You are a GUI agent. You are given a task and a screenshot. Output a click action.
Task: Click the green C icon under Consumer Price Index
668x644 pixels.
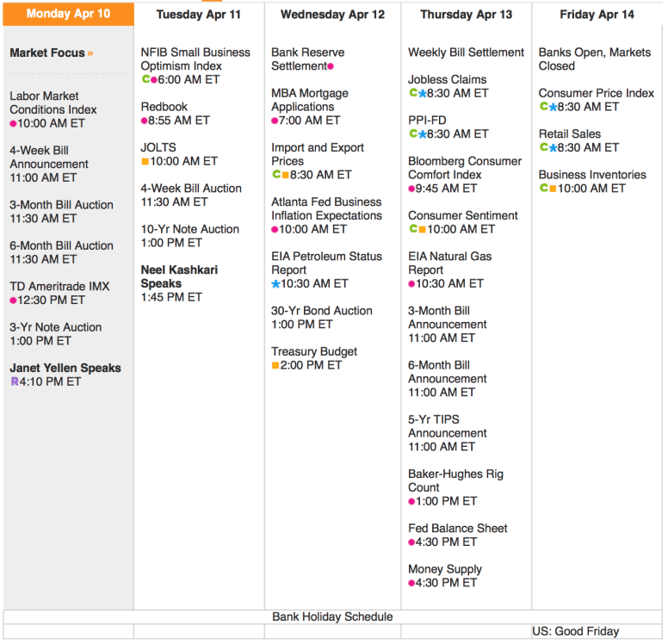pos(543,107)
